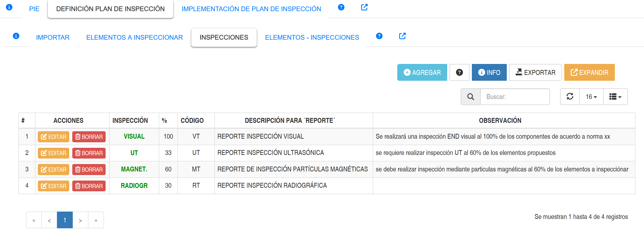Click the external-link icon in top tab row
Viewport: 644px width, 241px height.
pyautogui.click(x=364, y=7)
